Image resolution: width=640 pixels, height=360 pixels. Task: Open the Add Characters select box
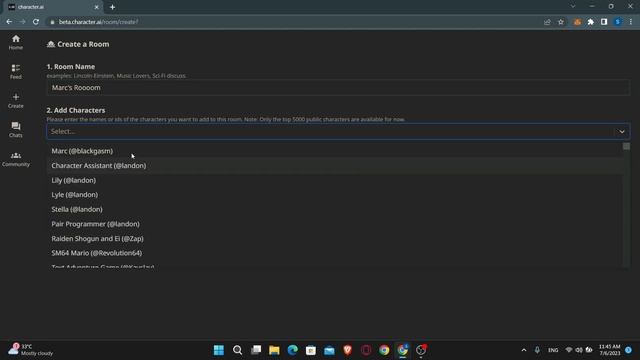point(338,131)
